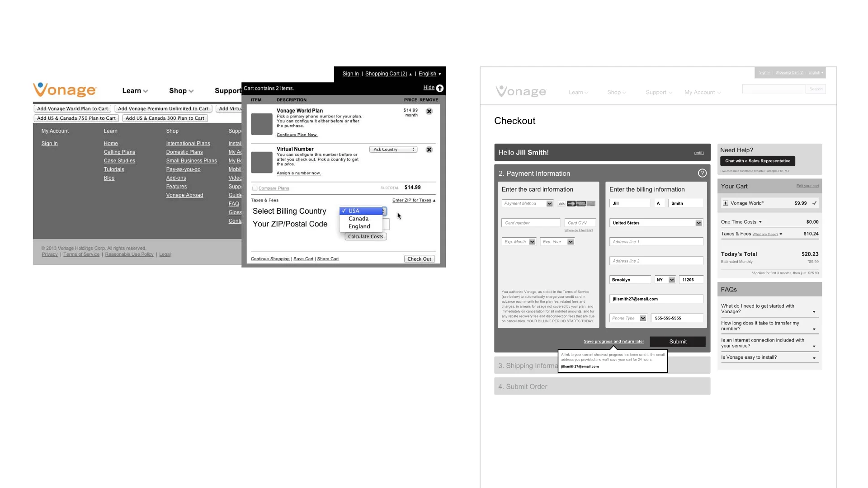This screenshot has height=488, width=868.
Task: Open the Pick Country dropdown
Action: click(x=393, y=150)
